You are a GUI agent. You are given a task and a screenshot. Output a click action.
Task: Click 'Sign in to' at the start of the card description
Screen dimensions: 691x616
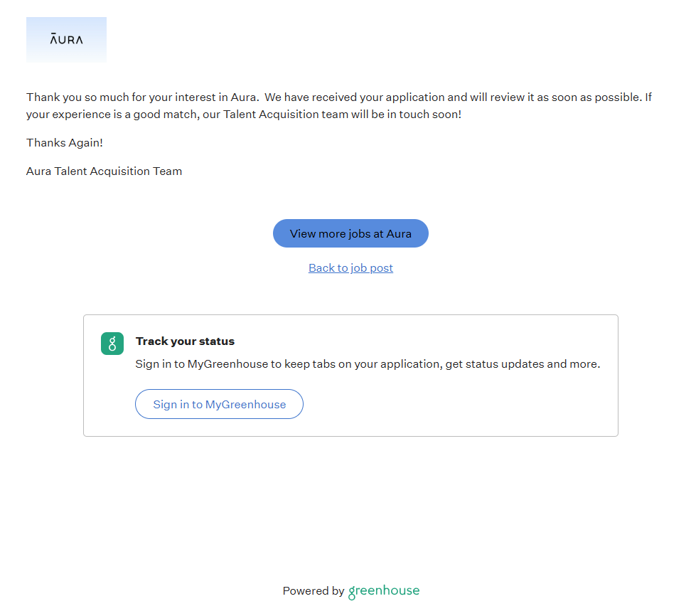pyautogui.click(x=160, y=364)
